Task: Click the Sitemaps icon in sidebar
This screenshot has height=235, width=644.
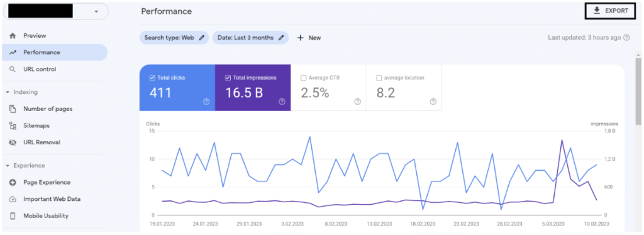Action: point(13,125)
